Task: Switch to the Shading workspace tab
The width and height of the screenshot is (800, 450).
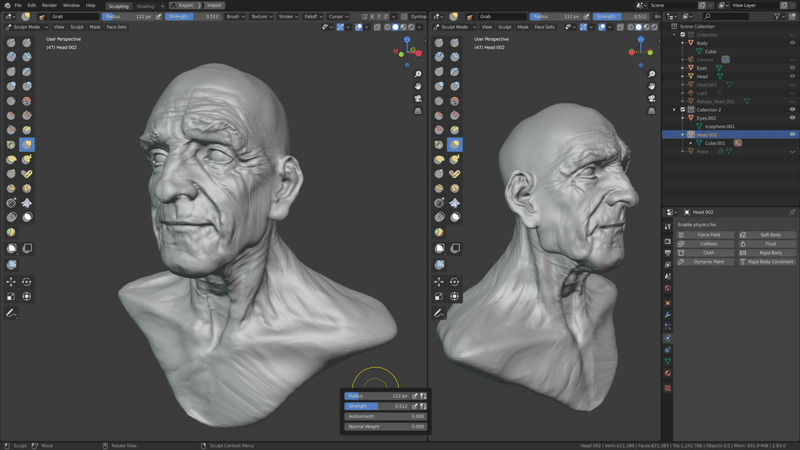Action: [145, 6]
